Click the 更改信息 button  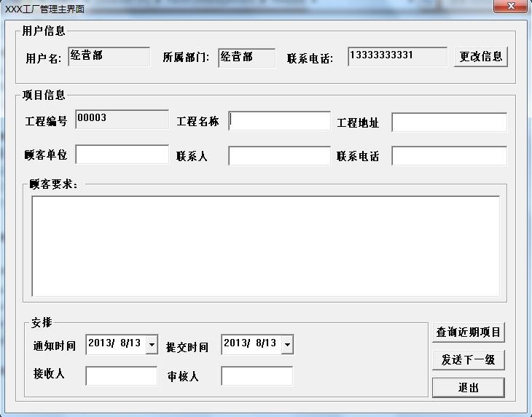(x=481, y=57)
